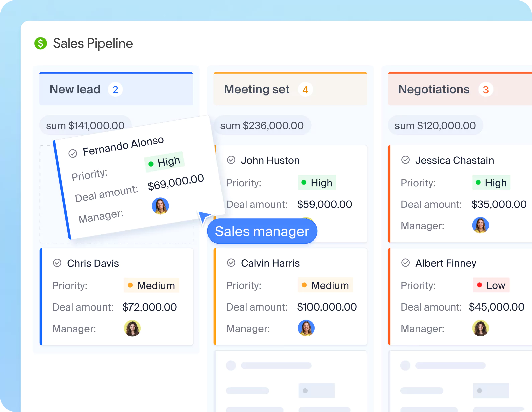Toggle Albert Finney's Low priority badge
Image resolution: width=532 pixels, height=412 pixels.
(491, 285)
